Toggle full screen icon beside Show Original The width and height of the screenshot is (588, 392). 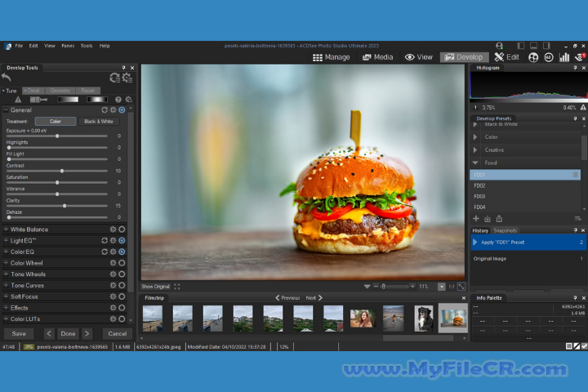click(177, 287)
